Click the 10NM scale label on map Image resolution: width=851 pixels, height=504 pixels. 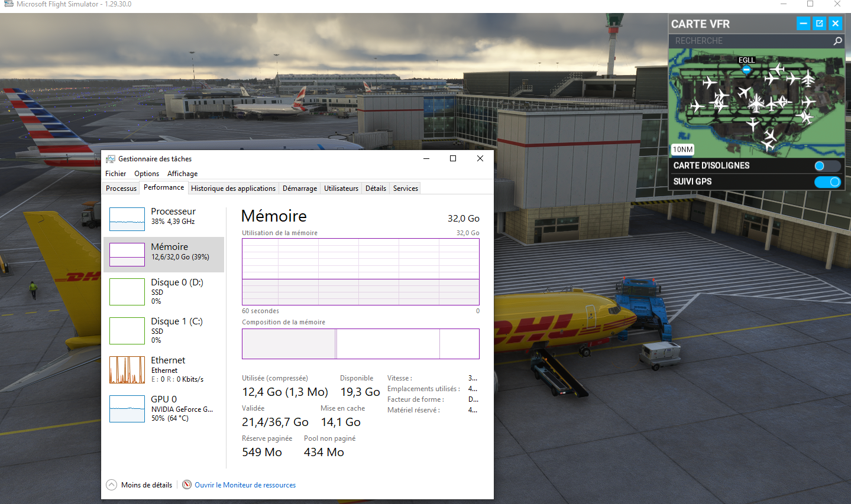682,149
